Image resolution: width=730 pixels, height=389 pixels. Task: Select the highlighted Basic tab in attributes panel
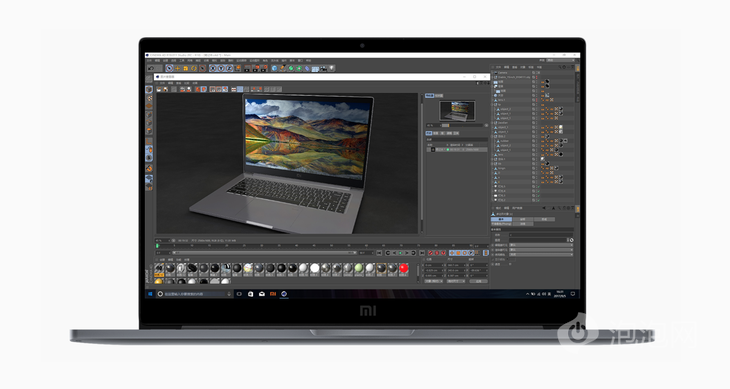[x=501, y=219]
